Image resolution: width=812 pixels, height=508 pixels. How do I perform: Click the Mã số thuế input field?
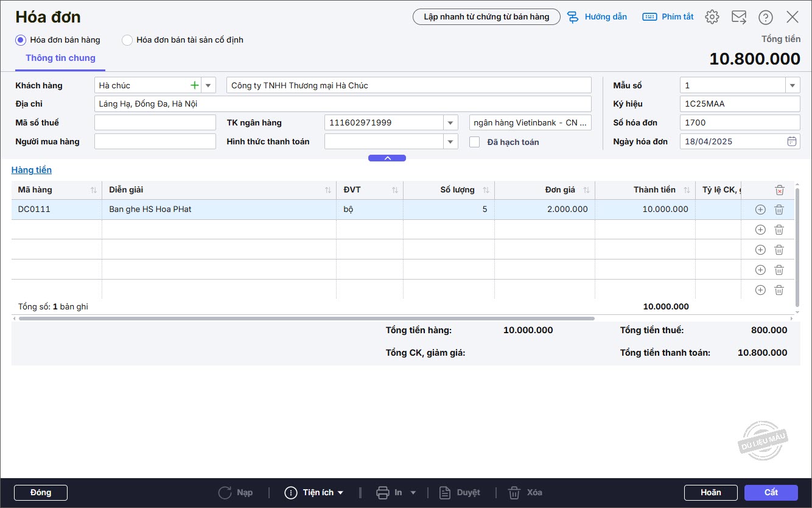coord(155,122)
